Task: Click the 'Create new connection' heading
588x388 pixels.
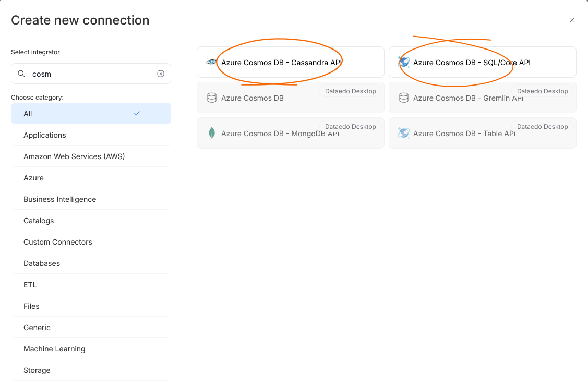Action: (80, 20)
